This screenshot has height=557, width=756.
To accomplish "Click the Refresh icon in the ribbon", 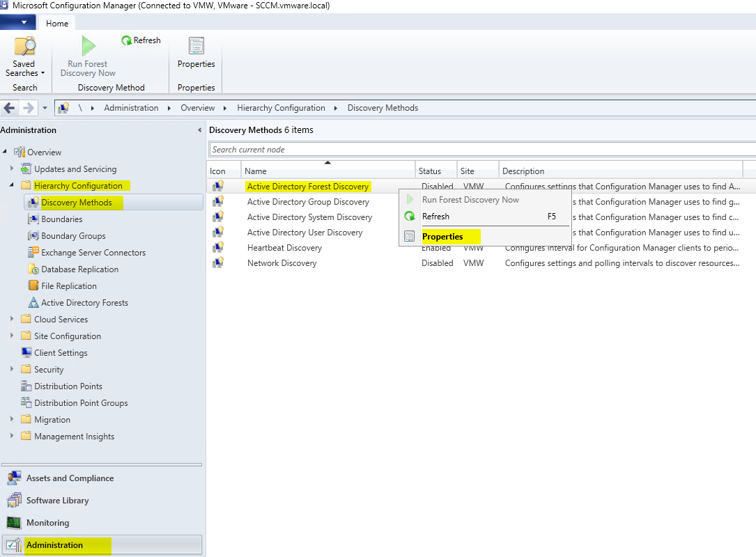I will point(127,40).
